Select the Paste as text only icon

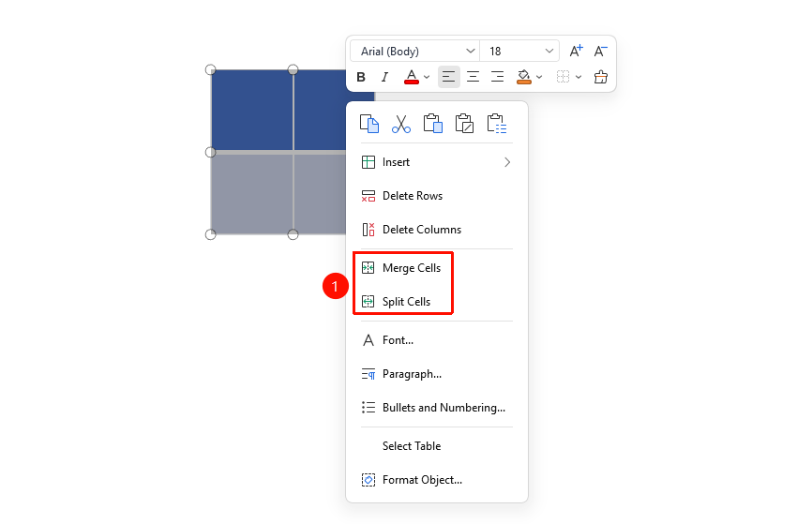(497, 125)
